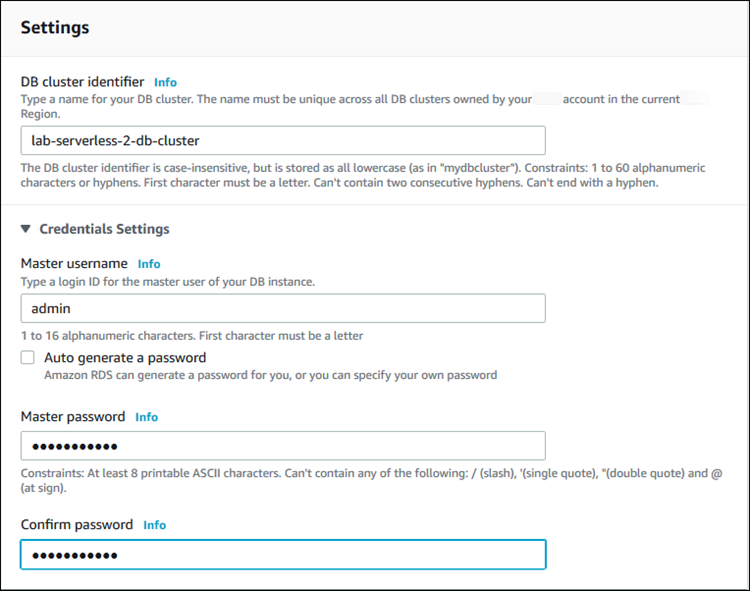Click the 'DB cluster identifier' field label
Image resolution: width=750 pixels, height=591 pixels.
point(83,82)
